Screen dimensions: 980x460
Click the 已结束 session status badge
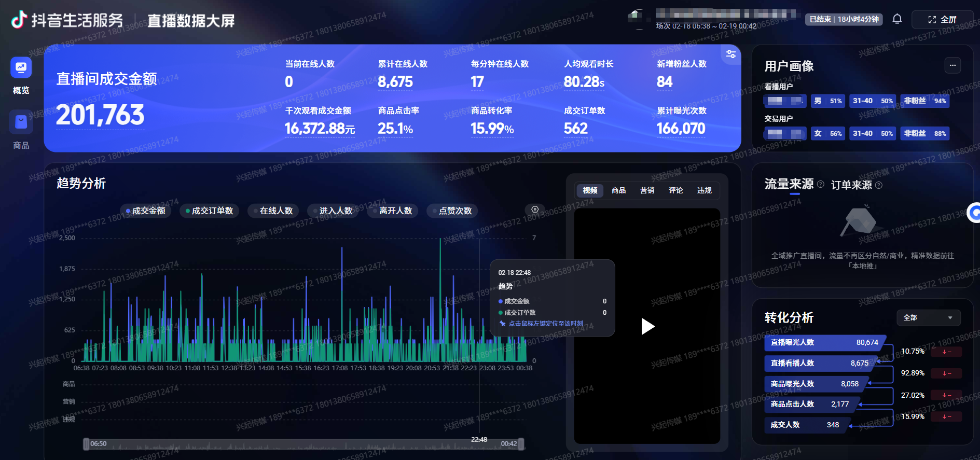point(844,19)
